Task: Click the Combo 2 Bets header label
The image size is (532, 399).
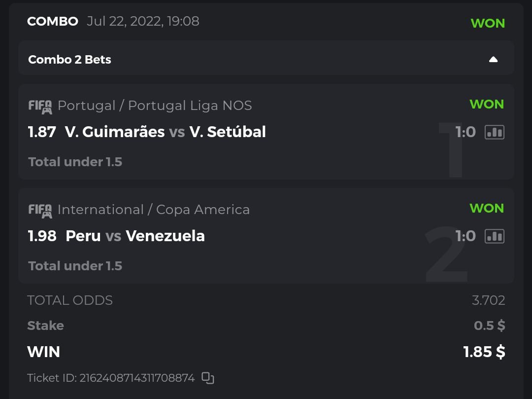Action: coord(69,60)
